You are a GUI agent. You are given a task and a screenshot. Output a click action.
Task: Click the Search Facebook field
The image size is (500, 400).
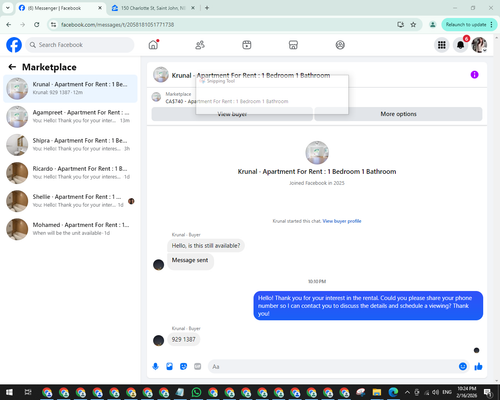[80, 45]
